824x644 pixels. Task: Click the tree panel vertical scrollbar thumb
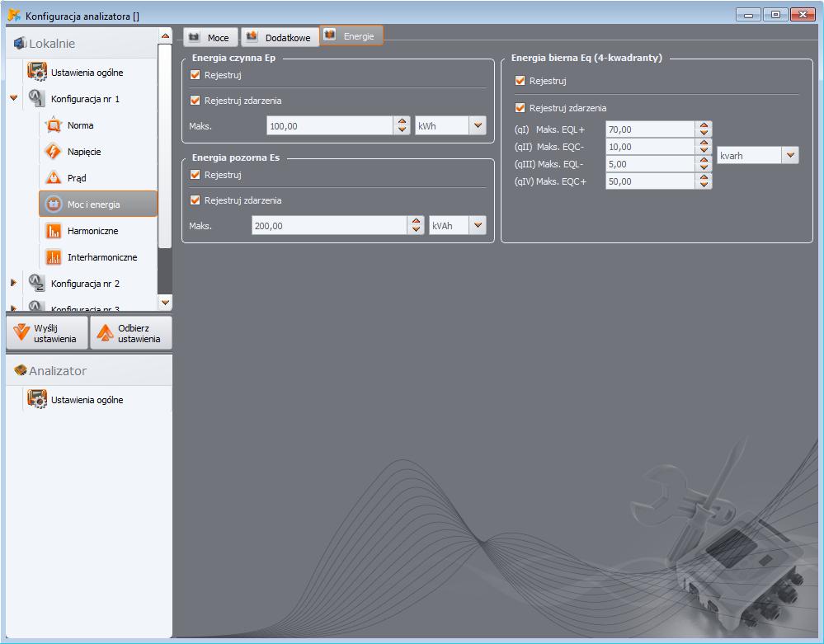[x=165, y=146]
